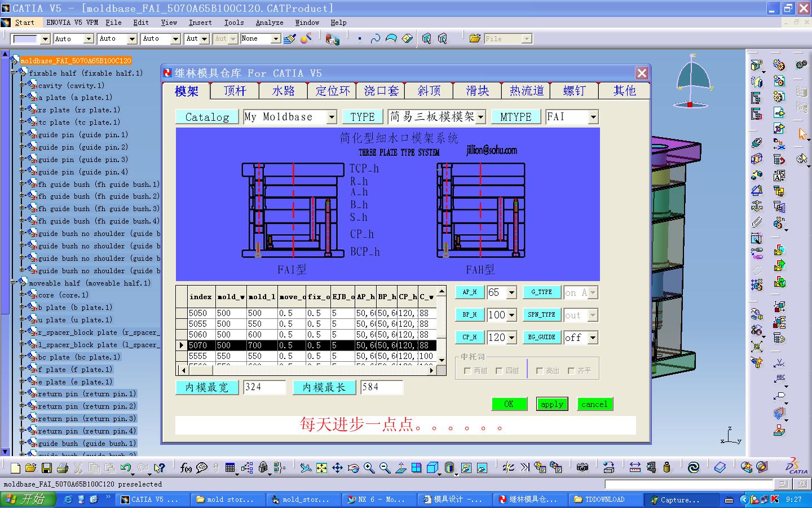Click the 内模最长 input field showing 584
This screenshot has width=812, height=508.
[x=382, y=387]
